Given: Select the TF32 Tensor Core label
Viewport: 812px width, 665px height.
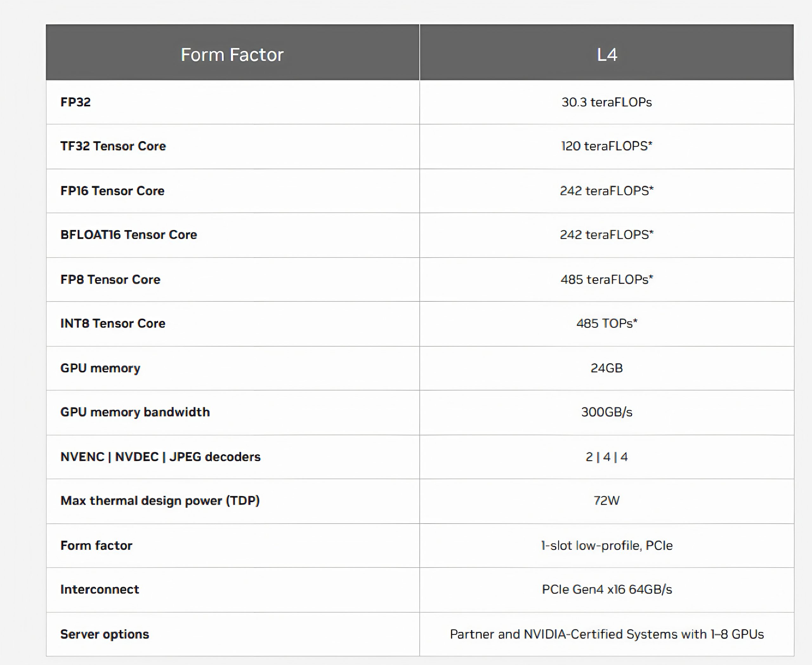Looking at the screenshot, I should 113,146.
